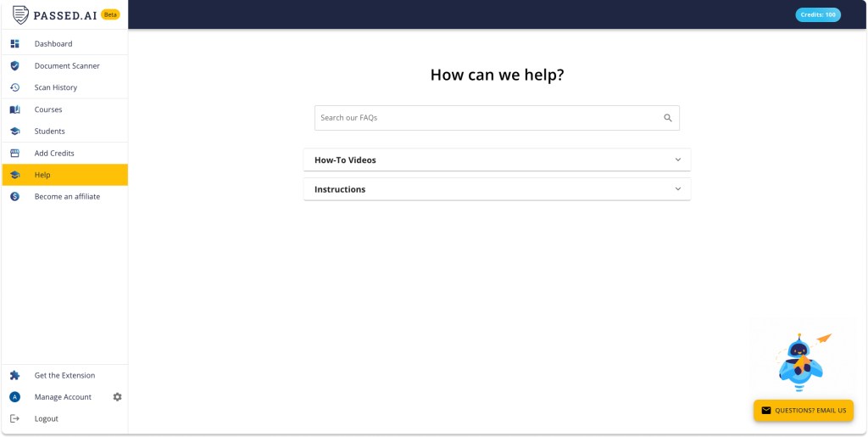The height and width of the screenshot is (437, 868).
Task: Click the Help graduation cap icon
Action: tap(15, 175)
